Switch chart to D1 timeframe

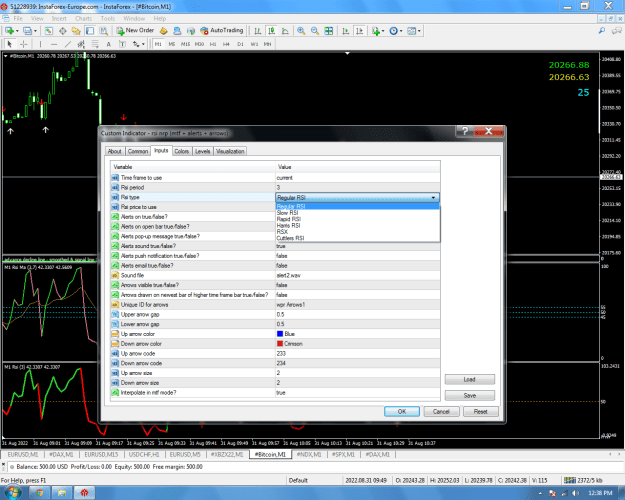point(240,44)
